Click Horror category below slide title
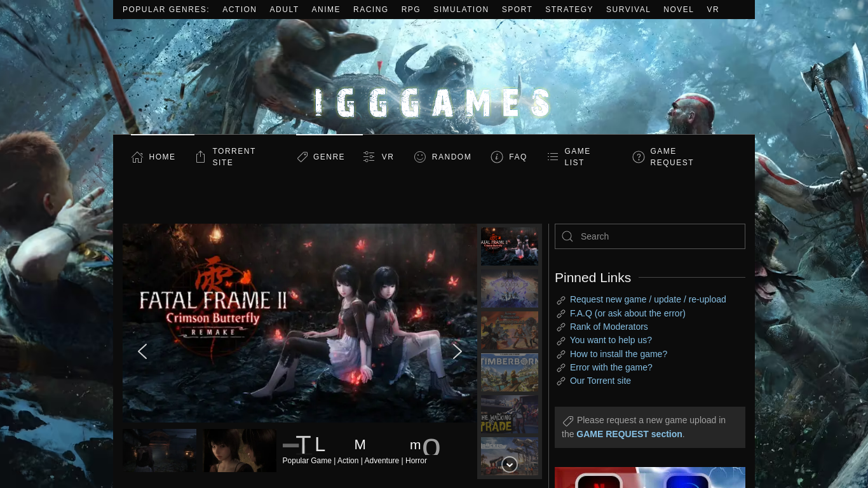The height and width of the screenshot is (488, 868). [416, 461]
